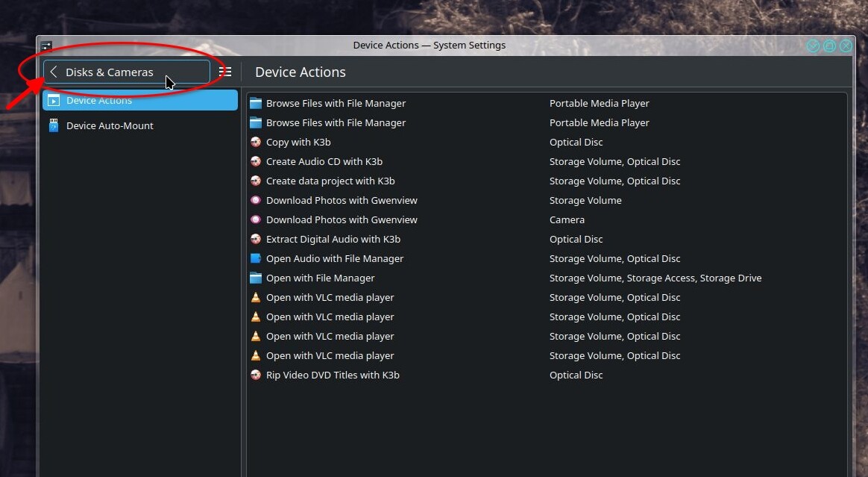
Task: Click device types beside Open Audio with File Manager
Action: pos(614,258)
